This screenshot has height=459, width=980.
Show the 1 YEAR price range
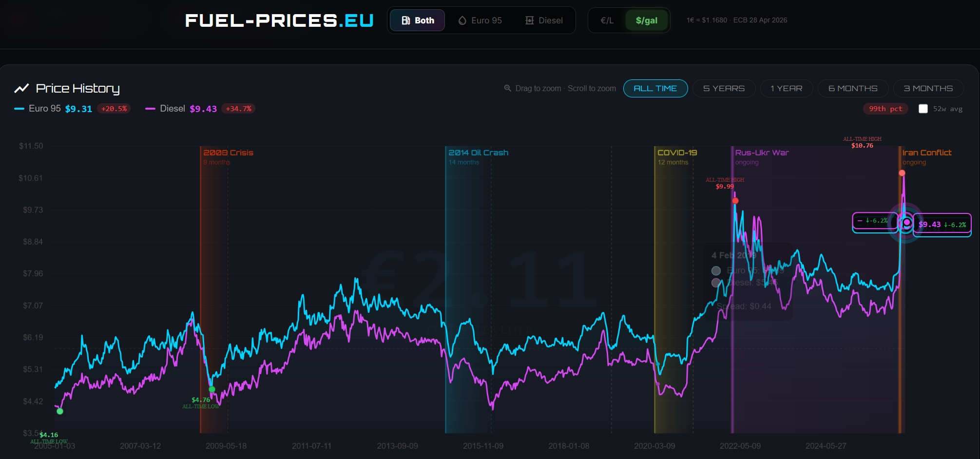tap(787, 88)
